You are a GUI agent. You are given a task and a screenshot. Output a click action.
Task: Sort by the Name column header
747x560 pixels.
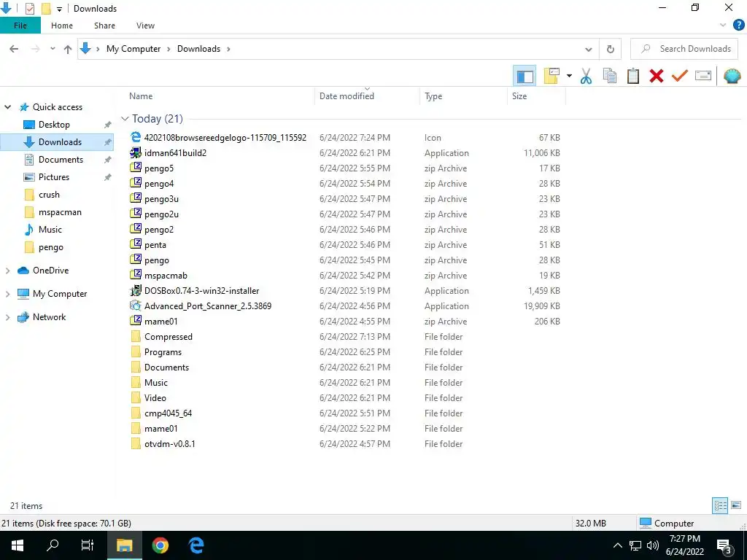coord(219,96)
